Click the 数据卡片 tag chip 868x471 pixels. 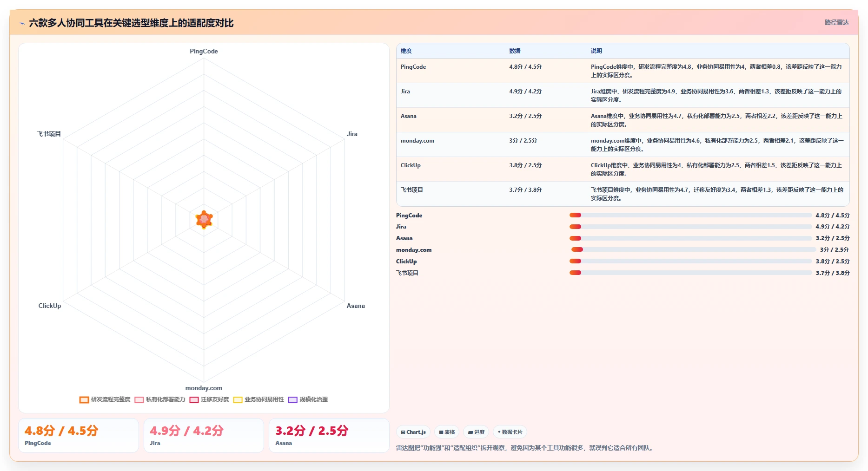click(x=510, y=432)
